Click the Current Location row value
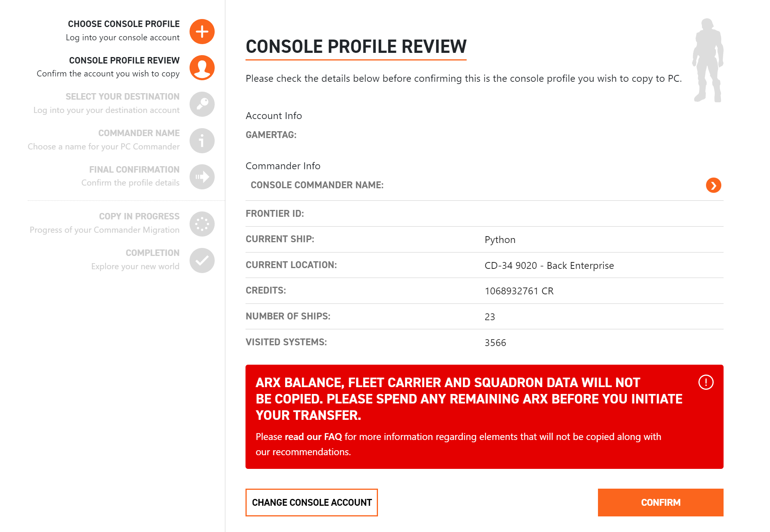Image resolution: width=770 pixels, height=532 pixels. tap(549, 265)
